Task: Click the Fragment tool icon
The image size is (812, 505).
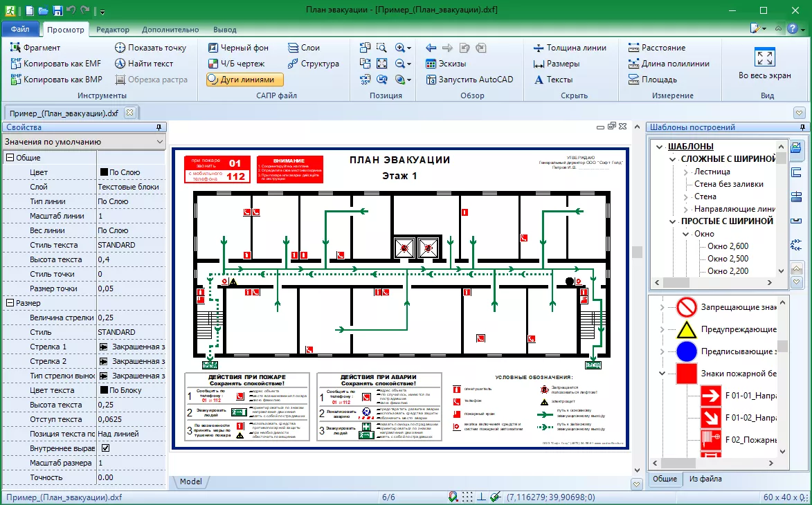Action: pos(17,48)
